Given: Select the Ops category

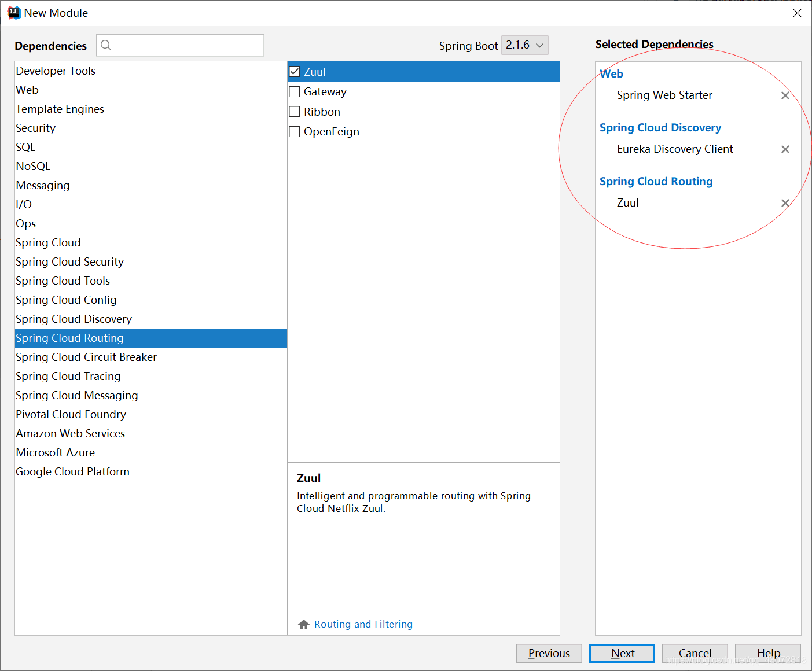Looking at the screenshot, I should 151,223.
